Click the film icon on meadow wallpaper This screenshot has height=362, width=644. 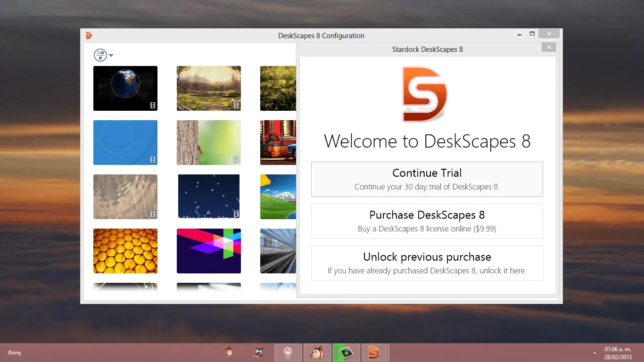point(236,106)
